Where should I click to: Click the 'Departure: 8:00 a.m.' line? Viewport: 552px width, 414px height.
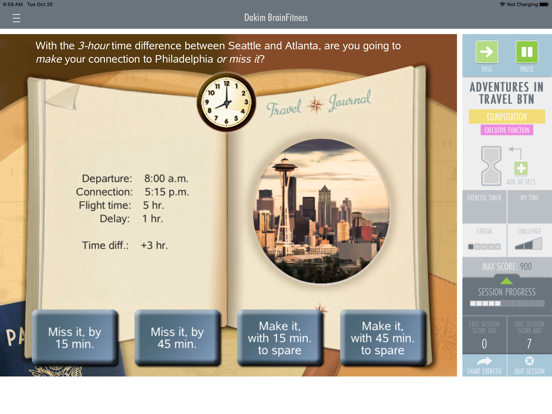coord(135,178)
